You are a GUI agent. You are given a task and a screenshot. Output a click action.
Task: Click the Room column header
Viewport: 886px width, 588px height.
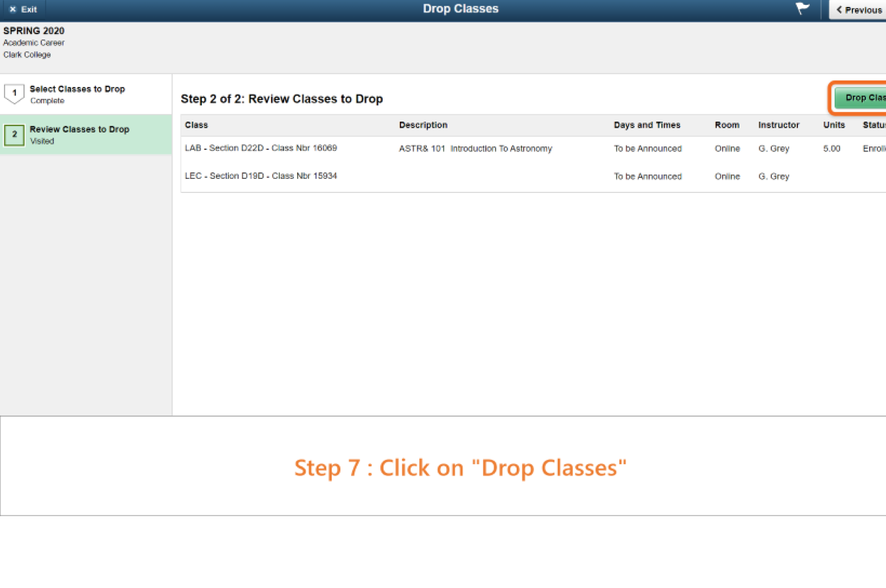pos(727,125)
